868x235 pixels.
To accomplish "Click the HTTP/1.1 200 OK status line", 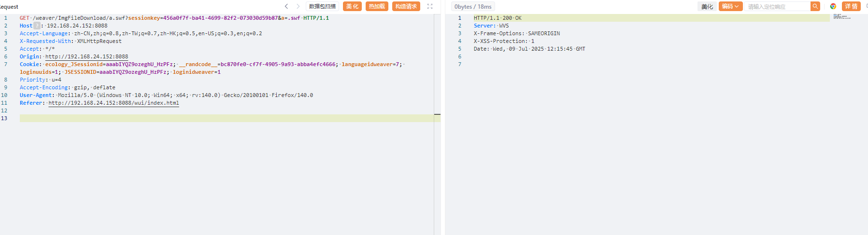I will point(498,18).
